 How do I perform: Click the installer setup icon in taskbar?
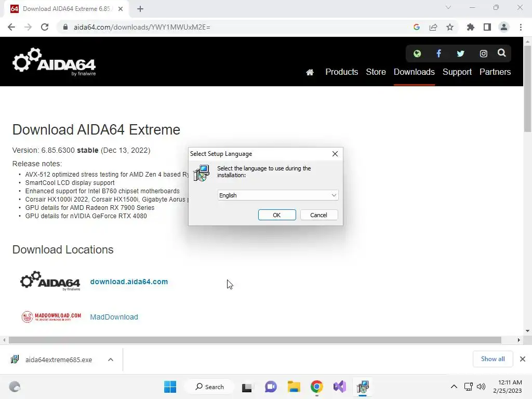pos(362,387)
